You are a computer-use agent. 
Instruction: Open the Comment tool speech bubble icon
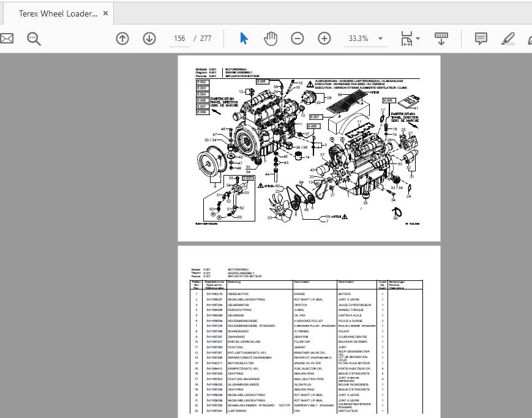pyautogui.click(x=481, y=39)
